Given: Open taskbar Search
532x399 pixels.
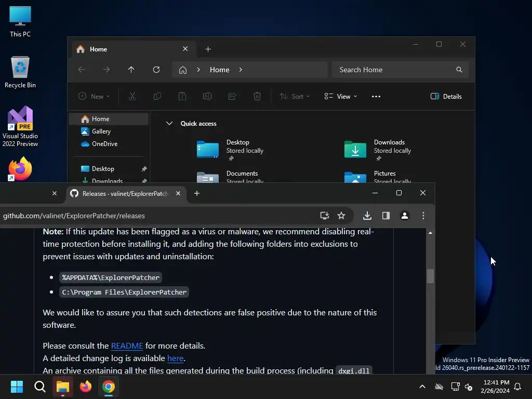Looking at the screenshot, I should (x=39, y=387).
